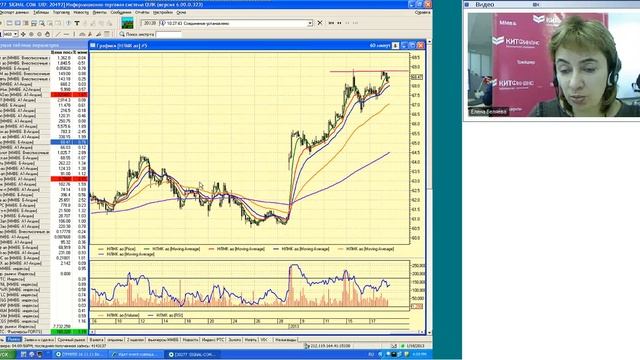Click the НЛМК ао [RSI] legend entry
The image size is (640, 360).
[x=165, y=315]
